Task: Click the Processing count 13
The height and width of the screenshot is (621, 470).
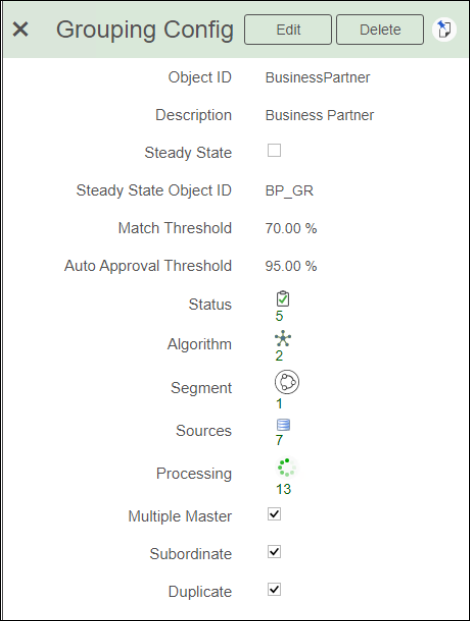Action: [284, 489]
